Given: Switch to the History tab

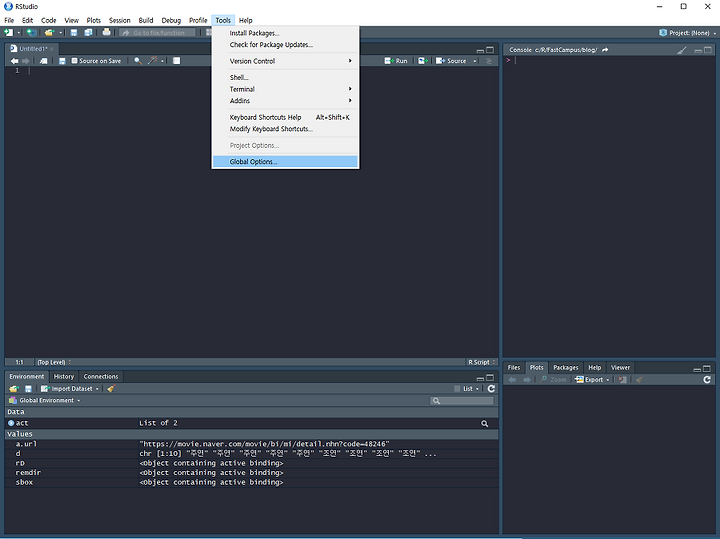Looking at the screenshot, I should (64, 376).
